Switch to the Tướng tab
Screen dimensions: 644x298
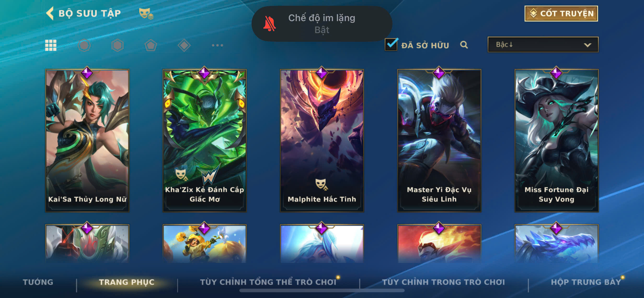pos(38,282)
